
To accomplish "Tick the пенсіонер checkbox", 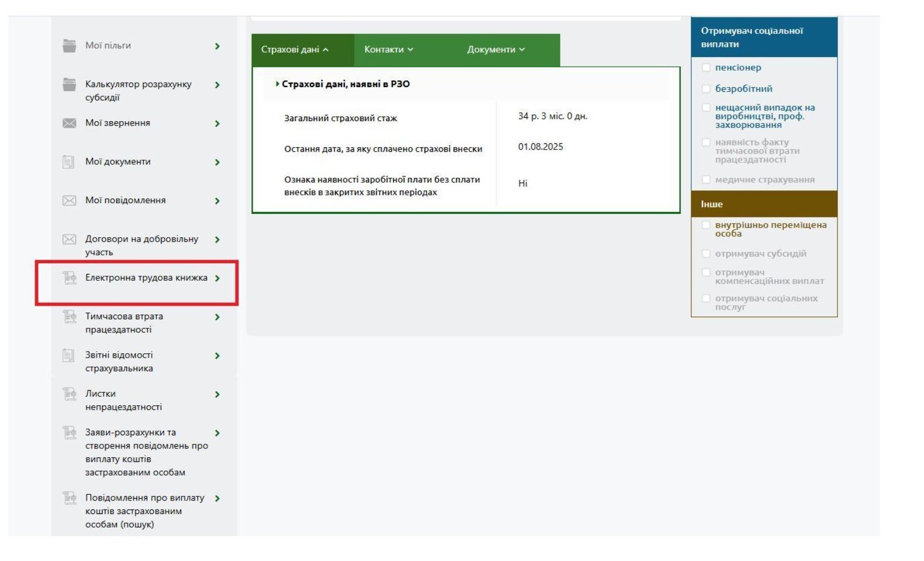I will tap(706, 68).
